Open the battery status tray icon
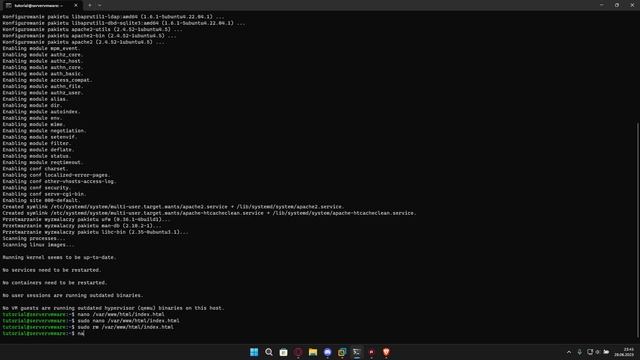This screenshot has height=360, width=640. coord(607,352)
